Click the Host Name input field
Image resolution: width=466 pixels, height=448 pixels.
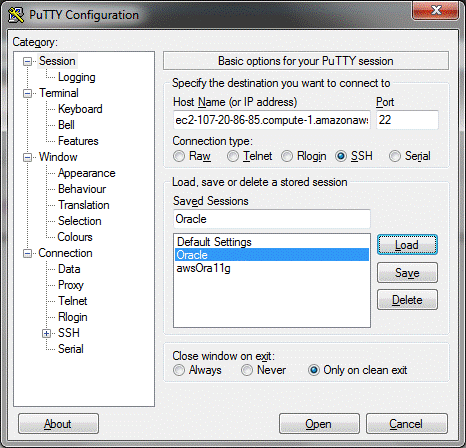[272, 120]
